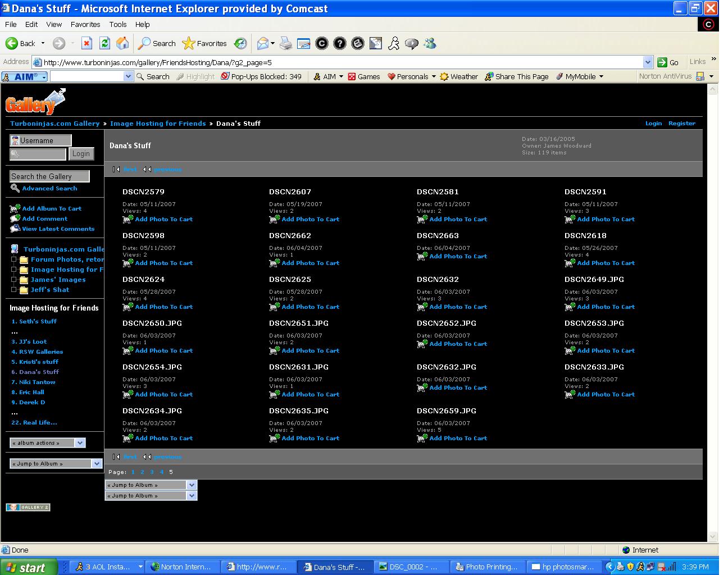Go to page 3 link
The image size is (728, 575).
(152, 472)
